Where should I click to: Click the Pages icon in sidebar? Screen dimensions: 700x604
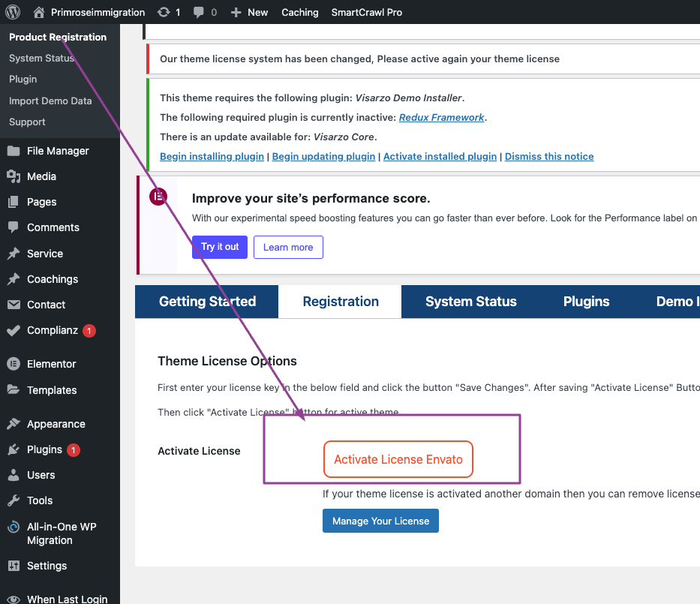pyautogui.click(x=14, y=202)
